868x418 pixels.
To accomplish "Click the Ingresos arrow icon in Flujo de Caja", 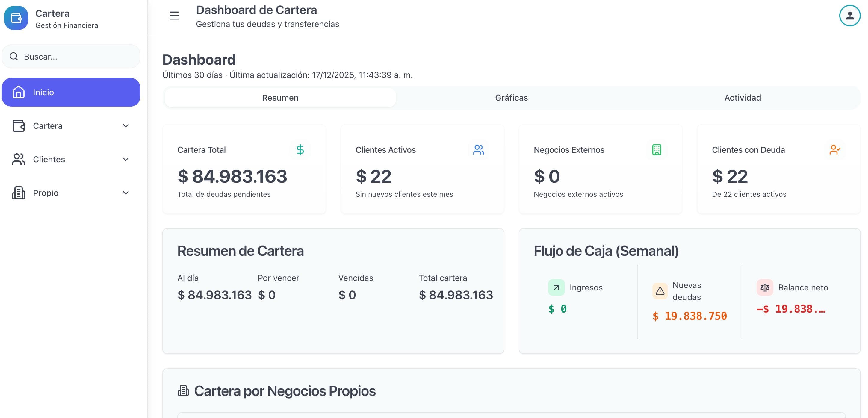I will coord(556,287).
